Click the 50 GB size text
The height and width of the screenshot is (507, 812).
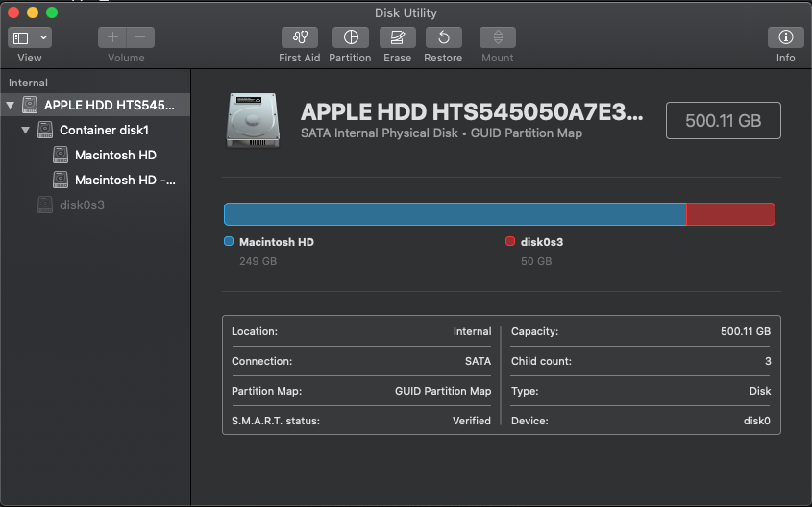coord(536,261)
